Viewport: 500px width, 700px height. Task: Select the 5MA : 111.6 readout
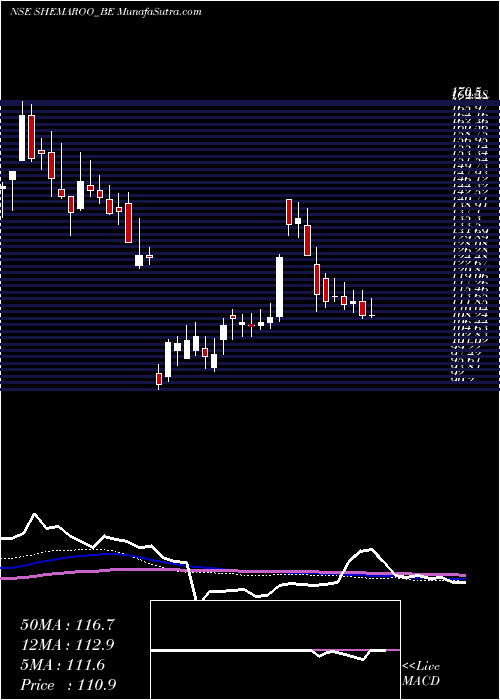coord(62,665)
